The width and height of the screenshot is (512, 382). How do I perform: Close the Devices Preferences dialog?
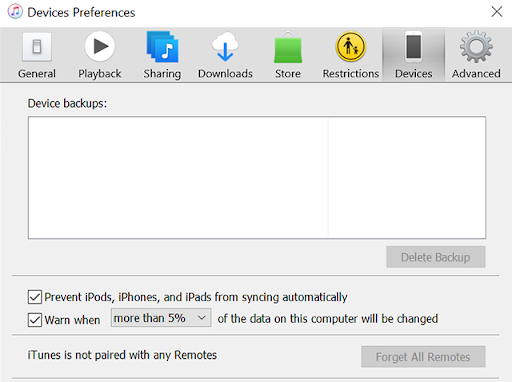(497, 12)
